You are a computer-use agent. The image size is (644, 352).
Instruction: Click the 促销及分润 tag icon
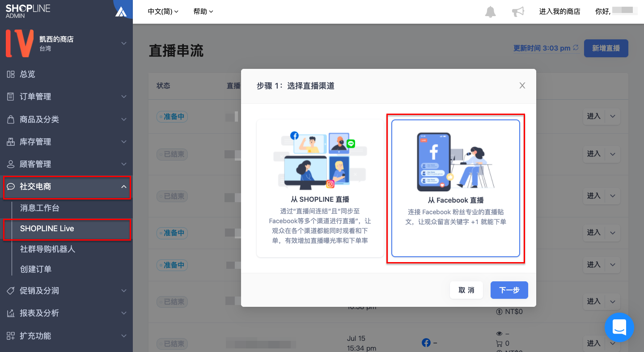(11, 291)
